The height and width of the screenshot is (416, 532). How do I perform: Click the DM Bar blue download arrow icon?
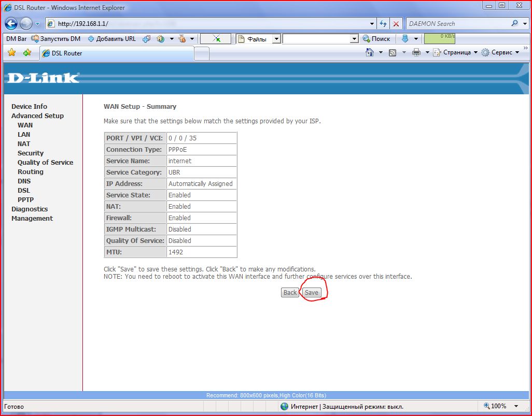[x=405, y=39]
